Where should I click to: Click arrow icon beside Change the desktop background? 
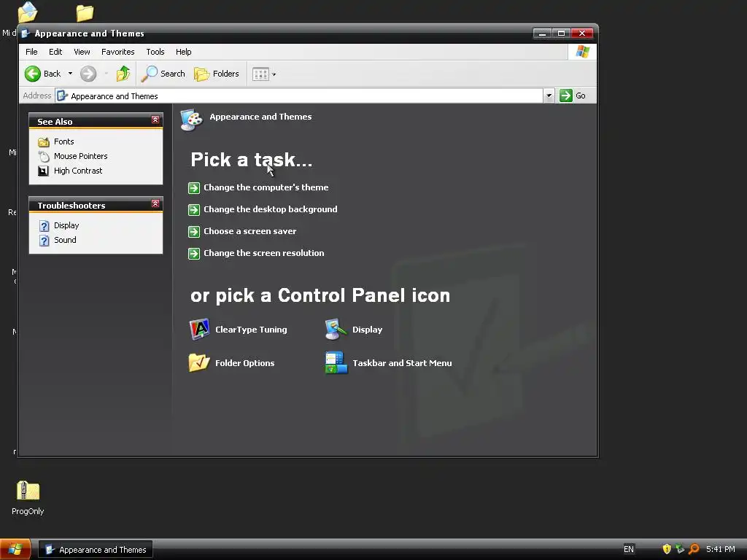tap(194, 210)
